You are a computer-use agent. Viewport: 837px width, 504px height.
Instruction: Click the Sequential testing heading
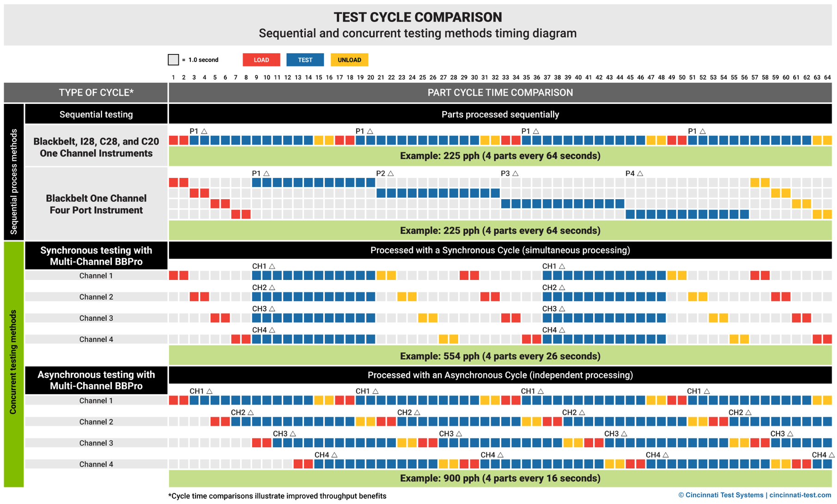96,115
